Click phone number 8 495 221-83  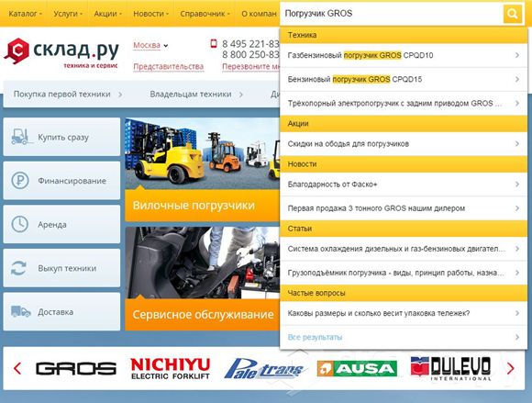click(250, 44)
